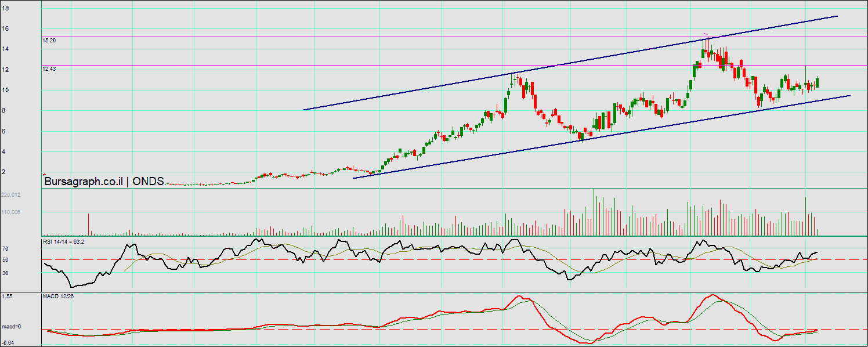Click the -0.64 MACD scale label
Screen dimensions: 868x347
[x=8, y=342]
